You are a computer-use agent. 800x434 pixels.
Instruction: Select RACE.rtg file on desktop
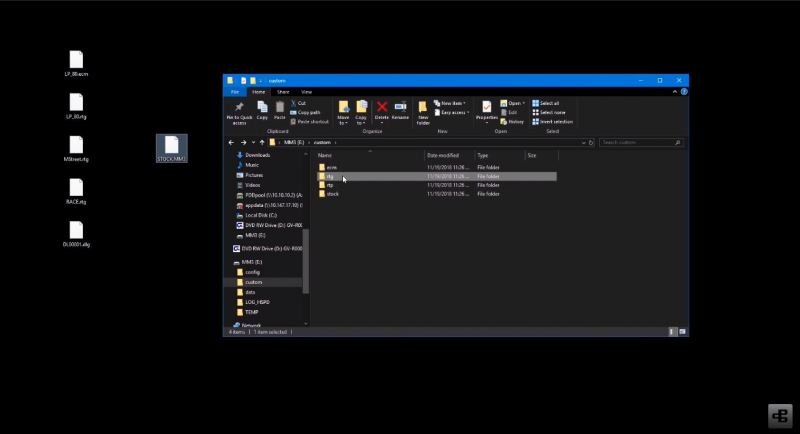(77, 191)
